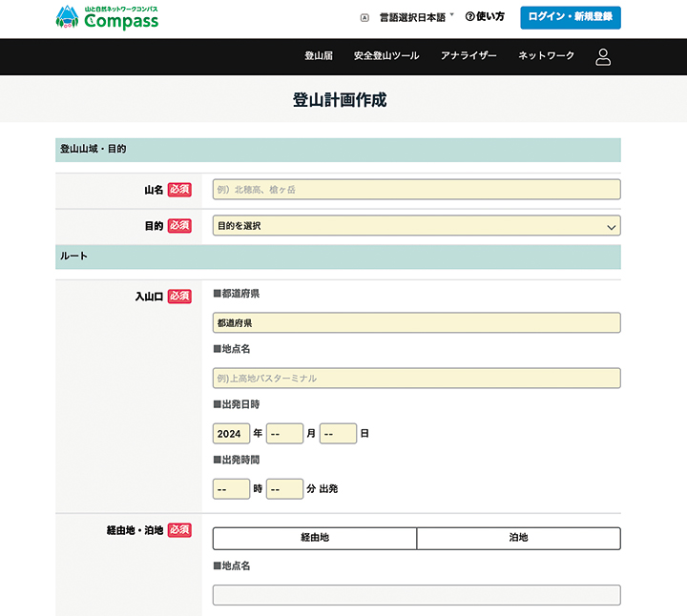
Task: Open the 登山届 menu item
Action: click(x=319, y=56)
